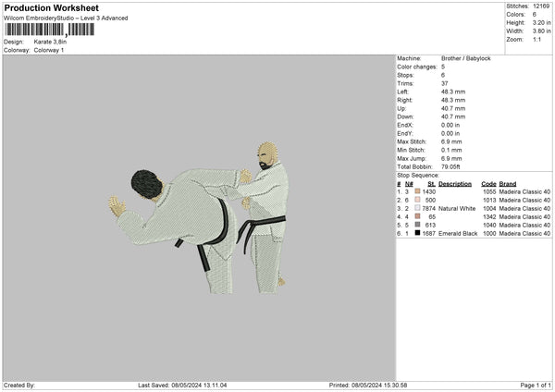The image size is (555, 392).
Task: Click the Colors value '6' in header
Action: (x=535, y=15)
